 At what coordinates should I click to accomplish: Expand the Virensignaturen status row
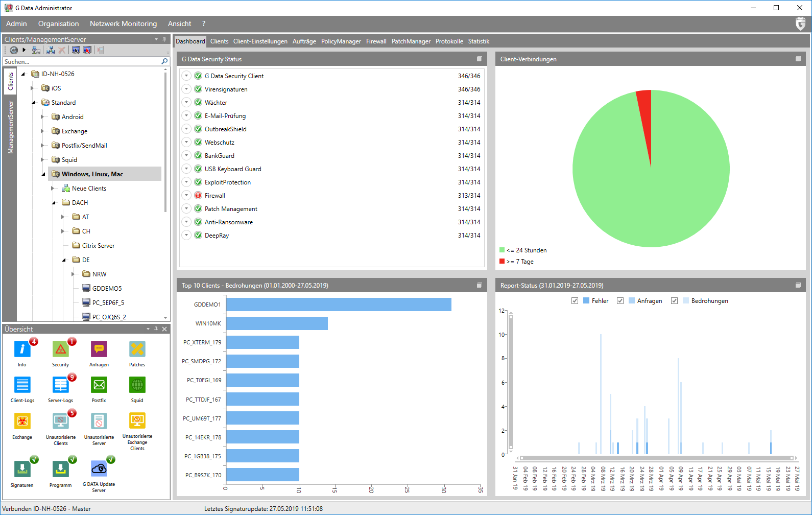pos(186,89)
